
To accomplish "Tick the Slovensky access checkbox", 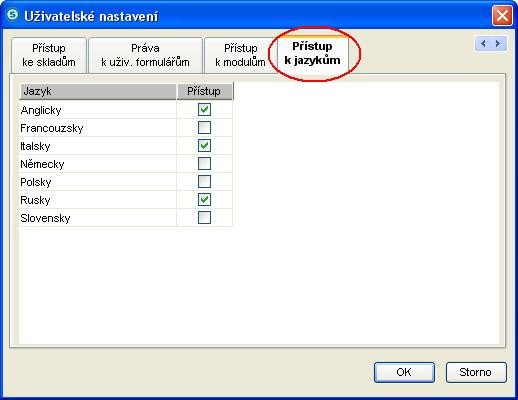I will coord(204,217).
